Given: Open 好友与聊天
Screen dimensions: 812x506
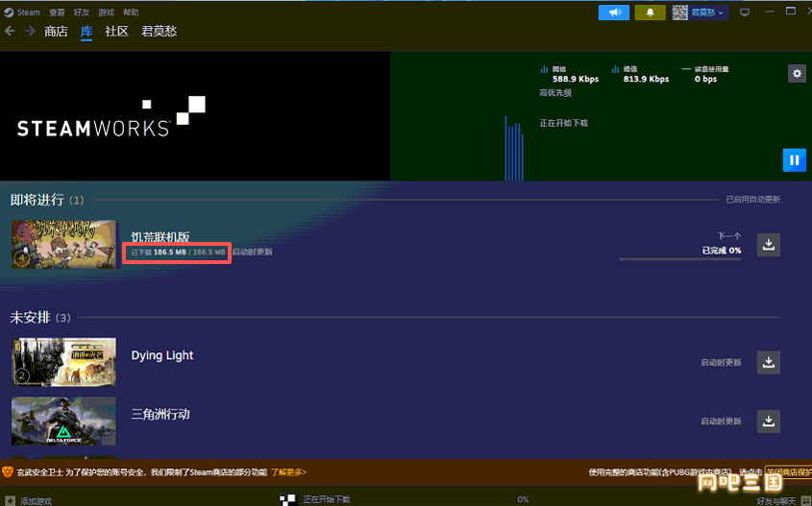Looking at the screenshot, I should 775,501.
